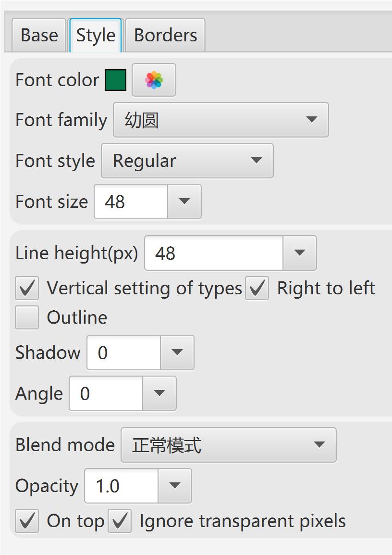Switch to the Borders tab

(x=165, y=36)
